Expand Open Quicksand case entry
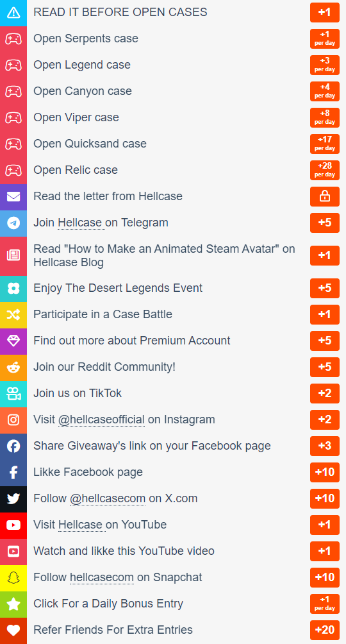The image size is (346, 644). click(x=173, y=144)
